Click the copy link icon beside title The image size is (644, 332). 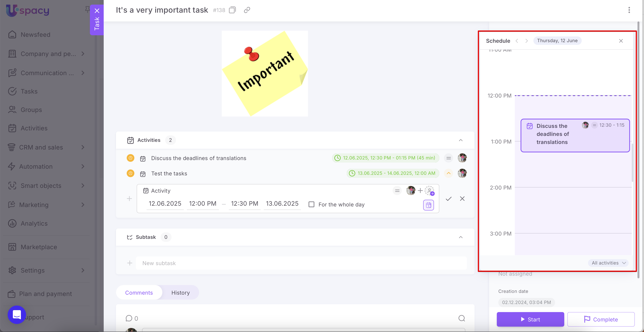coord(247,10)
